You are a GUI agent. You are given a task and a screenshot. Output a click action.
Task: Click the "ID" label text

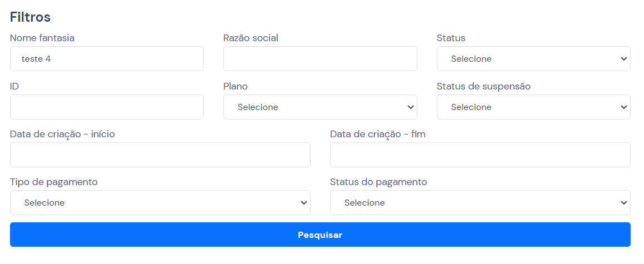[15, 86]
